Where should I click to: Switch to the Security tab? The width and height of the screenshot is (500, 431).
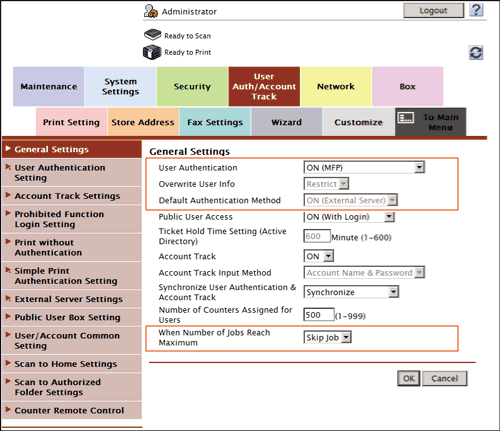pos(192,86)
